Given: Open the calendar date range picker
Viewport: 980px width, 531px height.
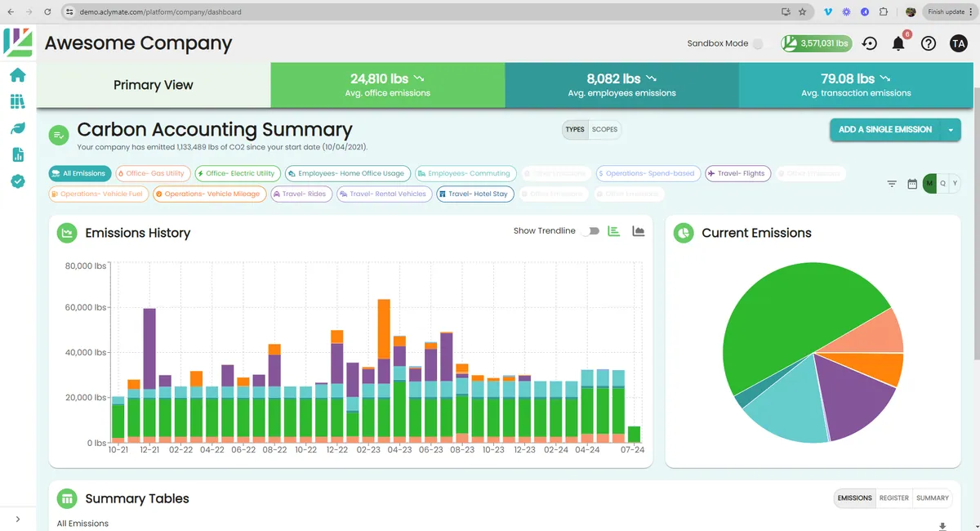Looking at the screenshot, I should click(x=912, y=184).
